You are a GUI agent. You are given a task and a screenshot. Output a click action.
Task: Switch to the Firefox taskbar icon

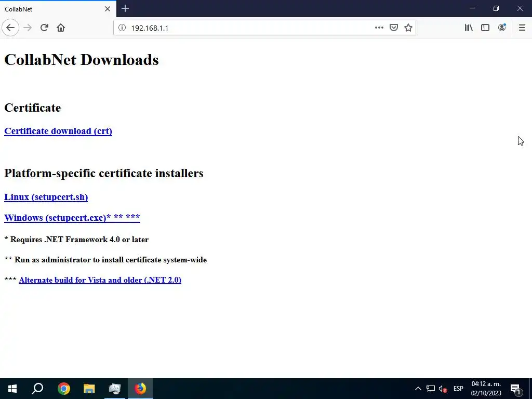pyautogui.click(x=140, y=389)
